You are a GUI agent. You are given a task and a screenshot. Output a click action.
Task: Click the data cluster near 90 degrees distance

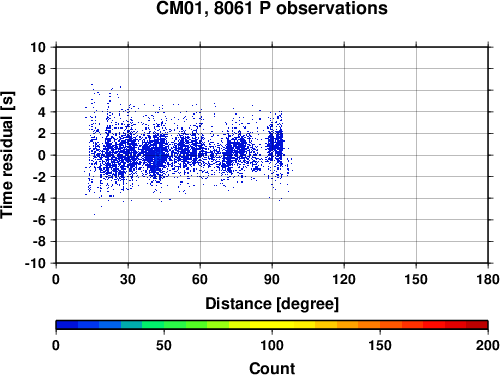[x=276, y=145]
